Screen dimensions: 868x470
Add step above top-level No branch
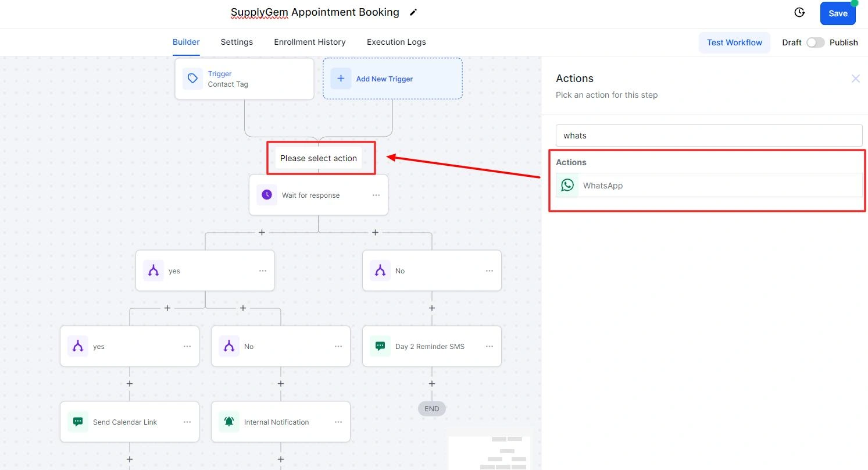coord(375,232)
